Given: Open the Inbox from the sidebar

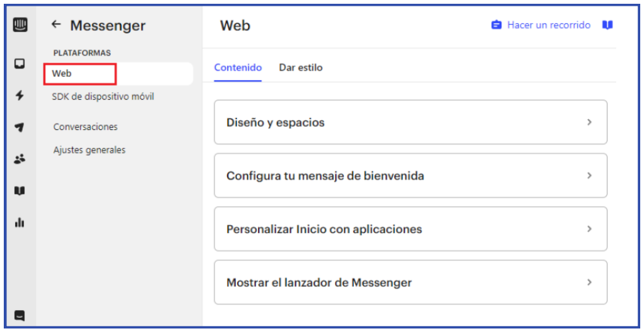Looking at the screenshot, I should (20, 64).
